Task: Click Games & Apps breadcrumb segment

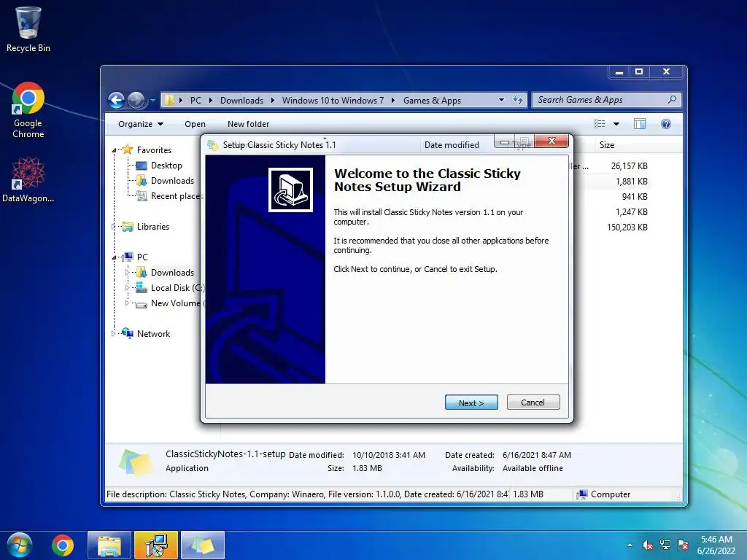Action: point(432,101)
